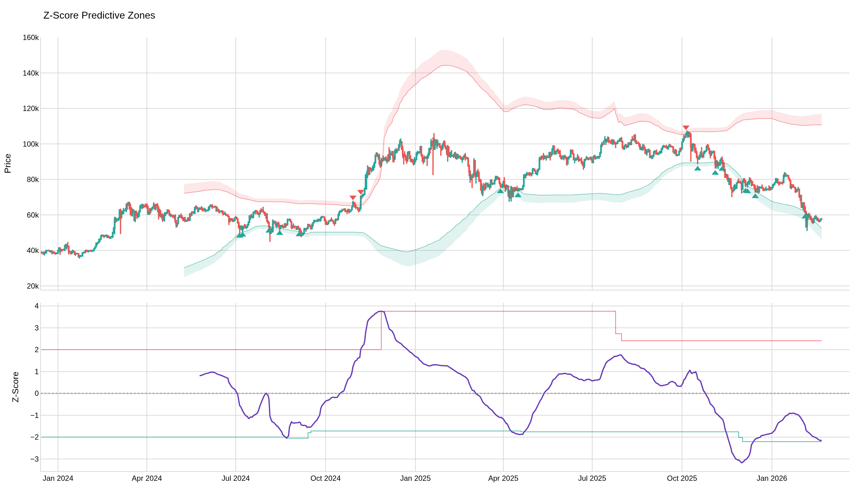
Task: Click the 20k price axis label
Action: (x=33, y=286)
